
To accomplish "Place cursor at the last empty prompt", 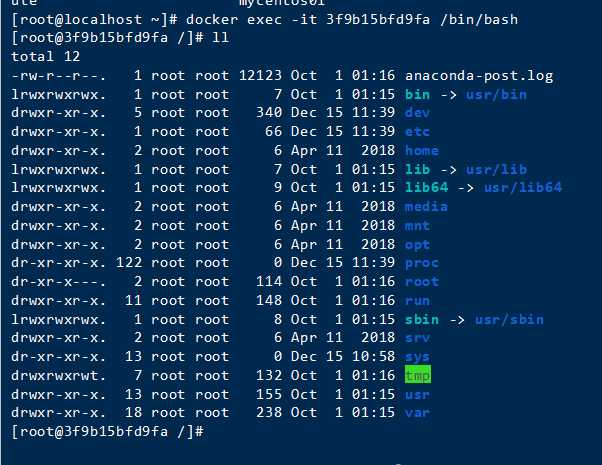I will pyautogui.click(x=210, y=431).
